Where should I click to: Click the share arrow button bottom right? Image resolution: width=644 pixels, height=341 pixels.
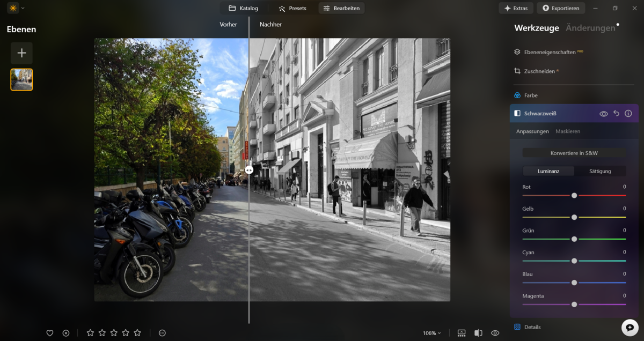(630, 327)
